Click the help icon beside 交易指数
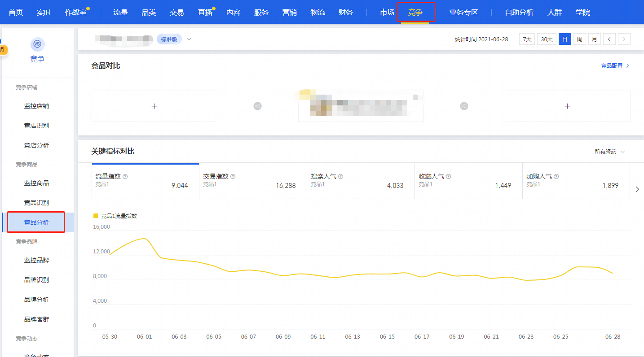 point(233,177)
